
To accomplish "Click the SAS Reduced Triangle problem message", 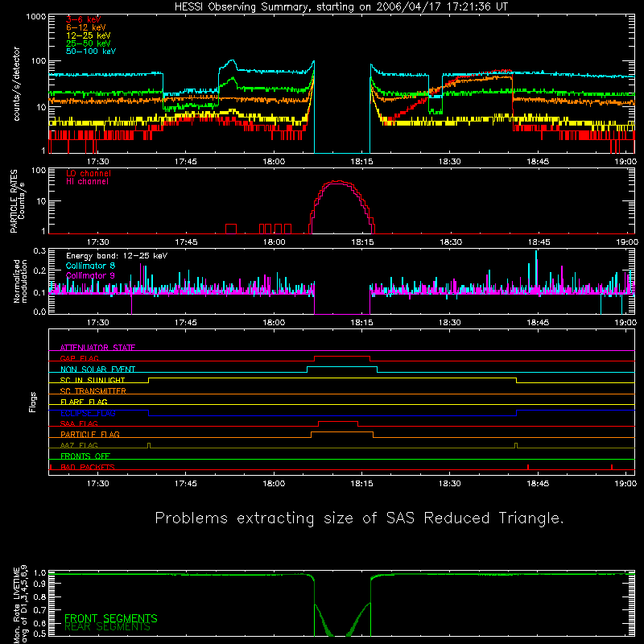I will click(x=359, y=518).
